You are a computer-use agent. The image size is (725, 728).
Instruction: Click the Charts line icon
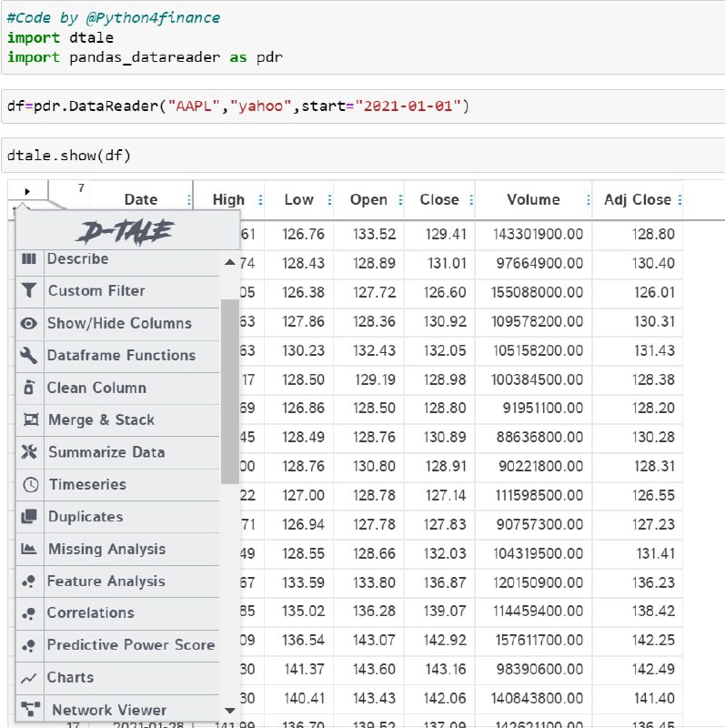pos(29,678)
